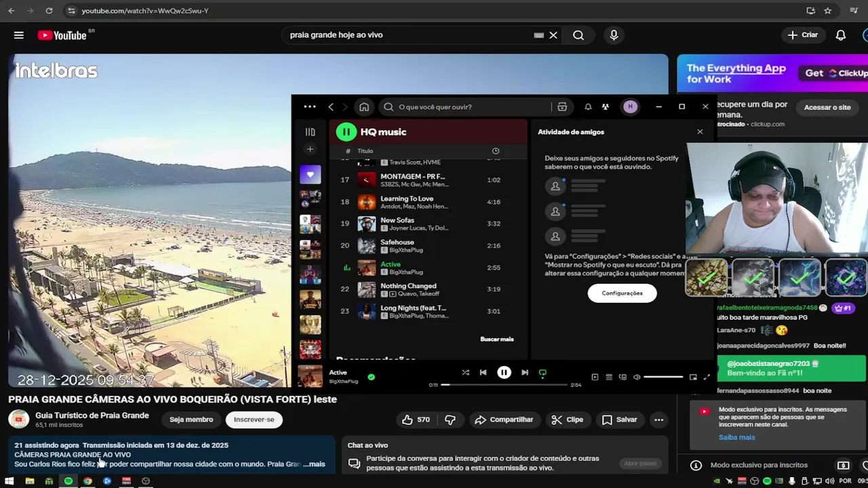
Task: Select track 'Safehouse' in the list
Action: [429, 245]
